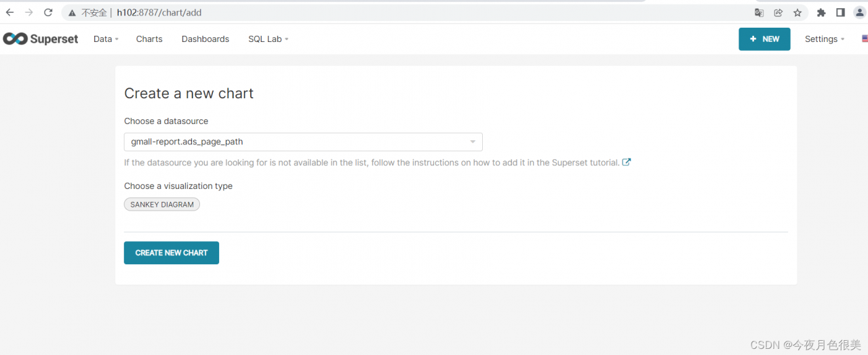Expand the SQL Lab menu
The height and width of the screenshot is (355, 868).
tap(269, 39)
